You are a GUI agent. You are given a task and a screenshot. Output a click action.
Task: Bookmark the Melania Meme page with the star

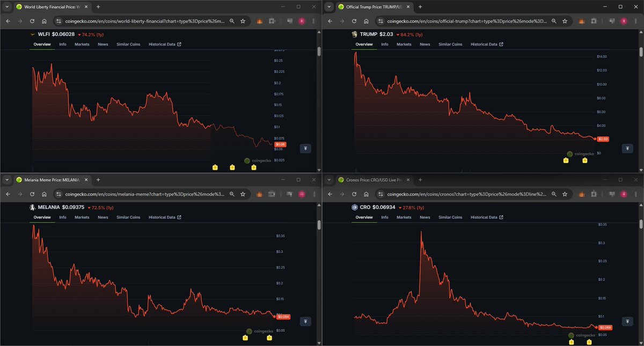(x=243, y=194)
